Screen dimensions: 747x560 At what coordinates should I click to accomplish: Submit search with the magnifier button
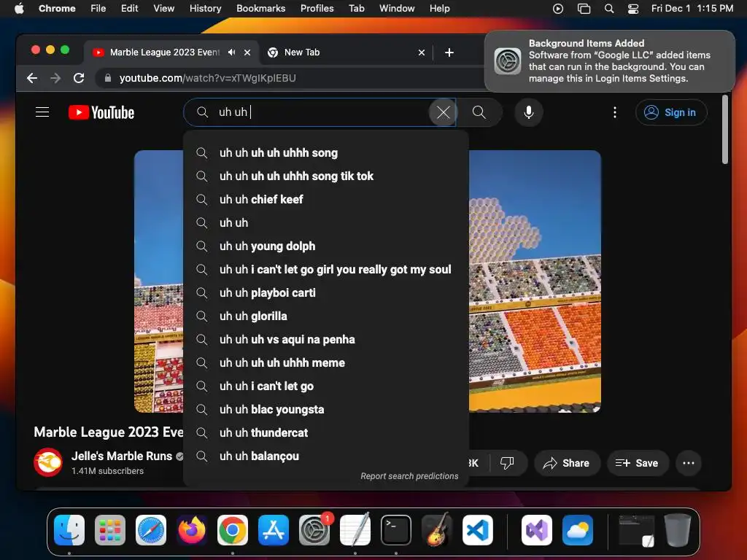(x=479, y=112)
